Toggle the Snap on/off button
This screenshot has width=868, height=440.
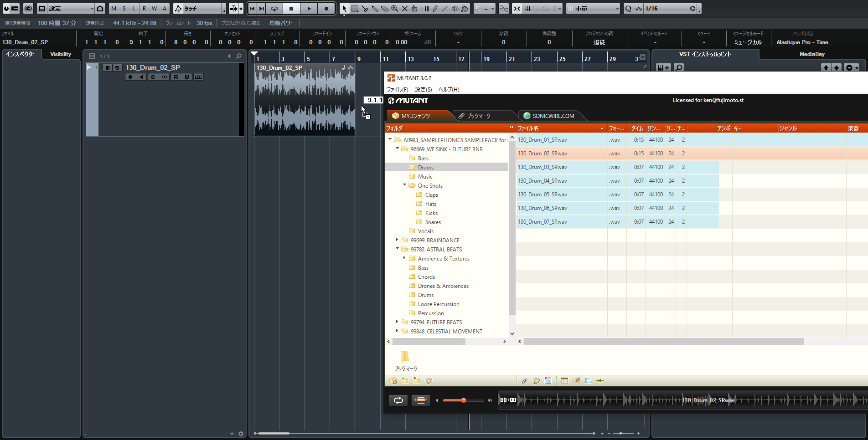[517, 8]
